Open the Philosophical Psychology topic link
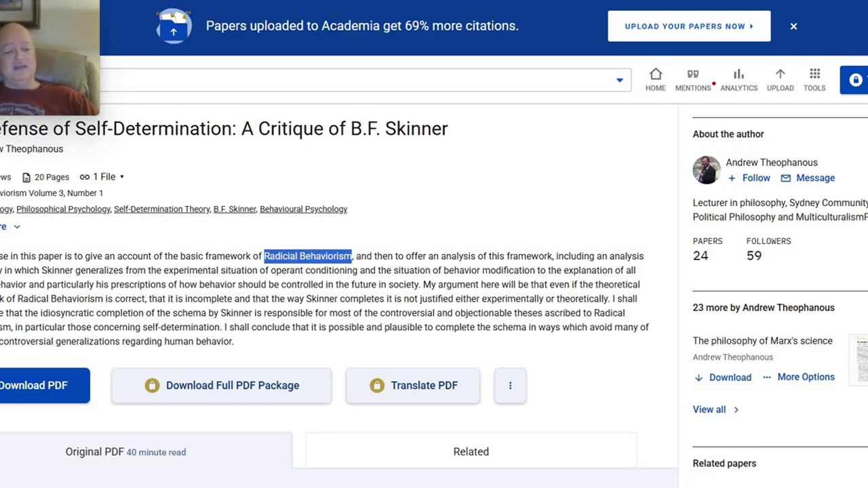Screen dimensions: 868x488 63,209
